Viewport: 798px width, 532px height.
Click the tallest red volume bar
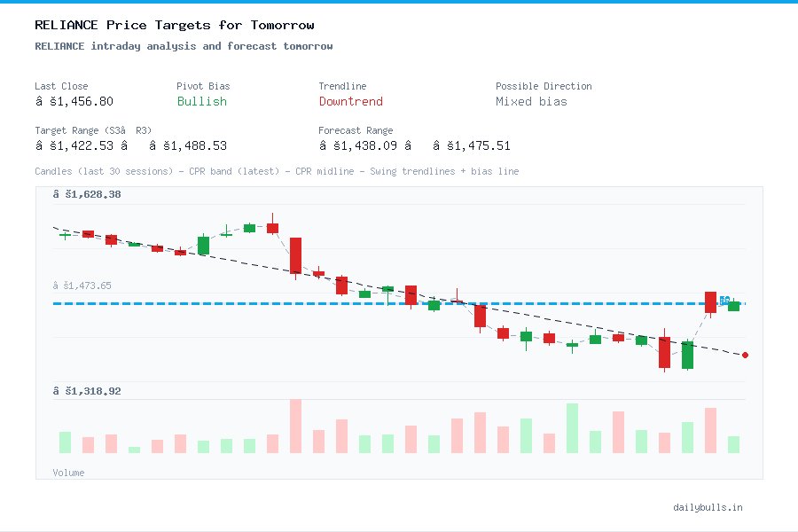click(295, 427)
